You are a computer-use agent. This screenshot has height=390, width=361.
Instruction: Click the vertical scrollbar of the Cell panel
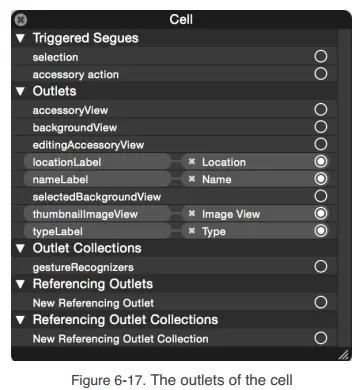[344, 188]
